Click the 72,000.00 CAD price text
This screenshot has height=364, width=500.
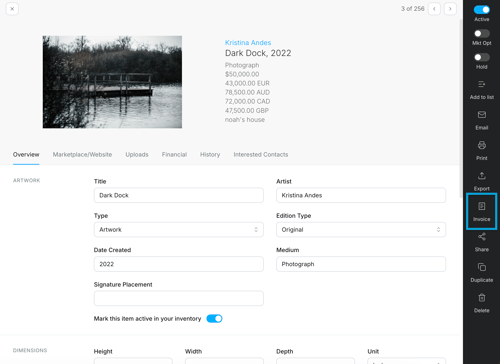pos(248,101)
